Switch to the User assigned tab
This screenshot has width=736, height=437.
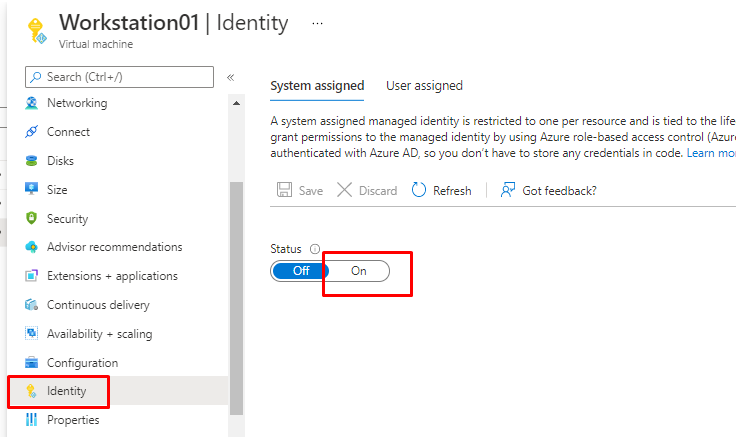(x=424, y=86)
